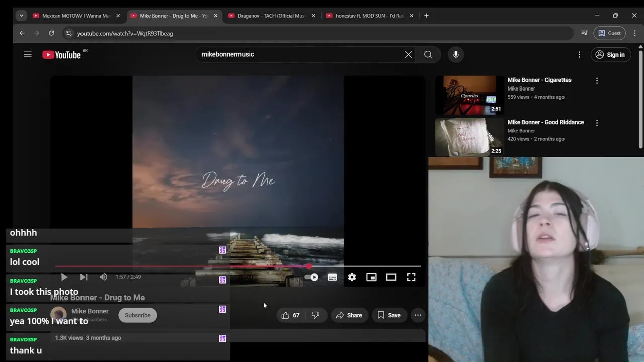The width and height of the screenshot is (644, 362).
Task: Open Mike Bonner - Good Riddance thumbnail
Action: tap(469, 137)
